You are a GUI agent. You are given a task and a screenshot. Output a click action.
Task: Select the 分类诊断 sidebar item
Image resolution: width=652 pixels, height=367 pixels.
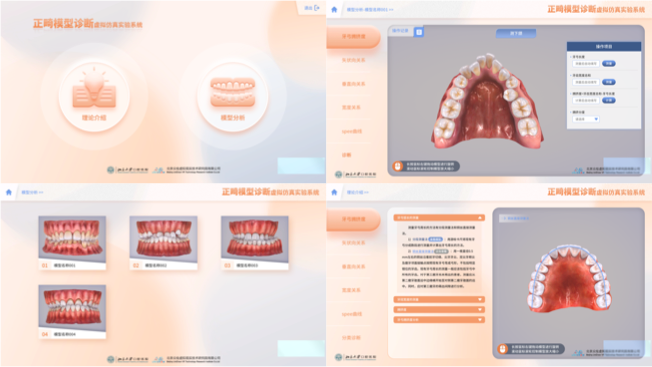351,337
